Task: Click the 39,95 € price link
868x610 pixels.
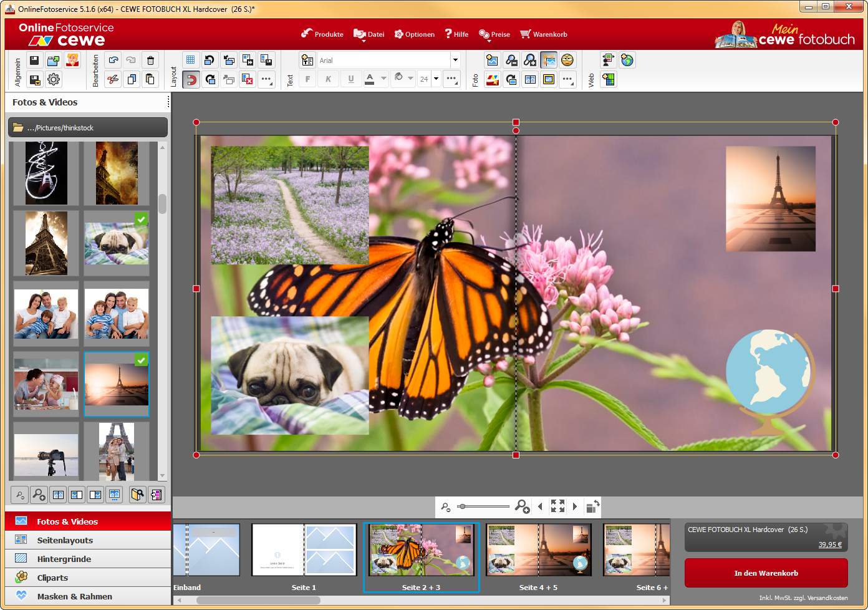Action: [x=830, y=545]
